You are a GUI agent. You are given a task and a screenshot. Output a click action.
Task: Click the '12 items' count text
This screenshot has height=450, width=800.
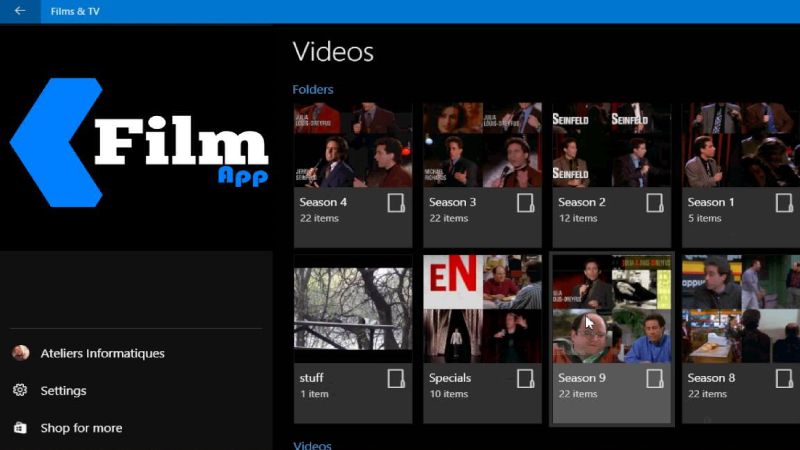[x=578, y=218]
